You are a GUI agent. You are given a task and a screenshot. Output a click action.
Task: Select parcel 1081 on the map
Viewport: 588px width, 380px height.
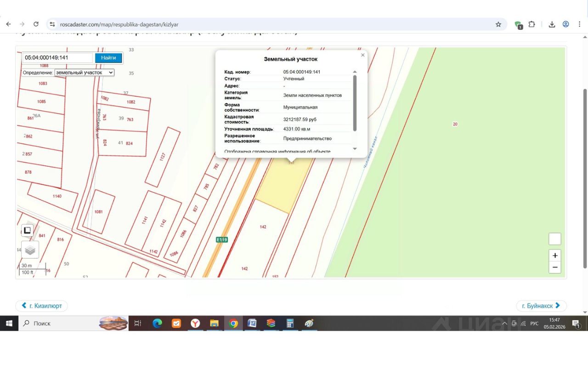click(98, 212)
